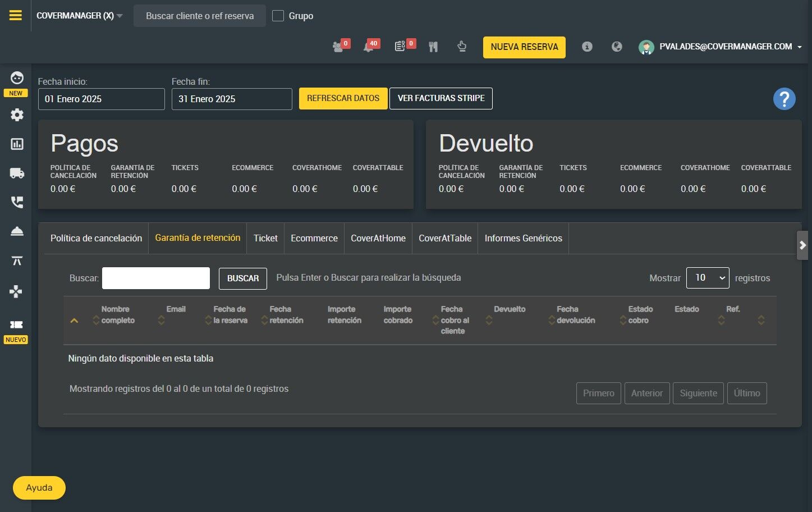Open the ticket icon marked NUEVO
The width and height of the screenshot is (812, 512).
[x=16, y=325]
